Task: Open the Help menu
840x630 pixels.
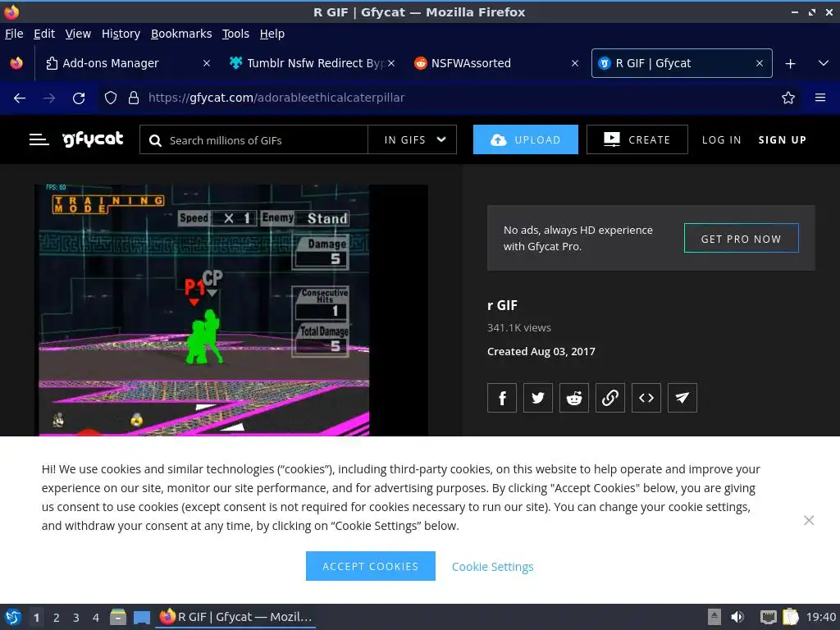Action: (272, 34)
